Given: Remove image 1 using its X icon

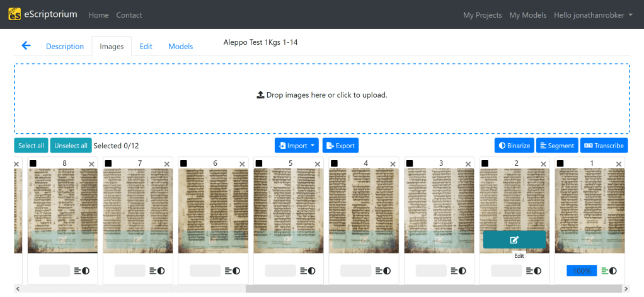Looking at the screenshot, I should (x=619, y=164).
